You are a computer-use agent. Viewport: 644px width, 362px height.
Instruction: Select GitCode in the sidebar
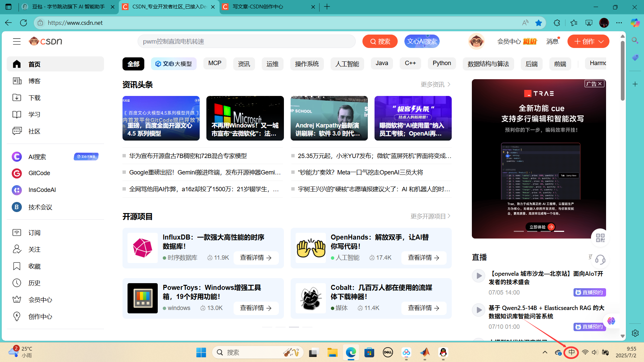(39, 173)
